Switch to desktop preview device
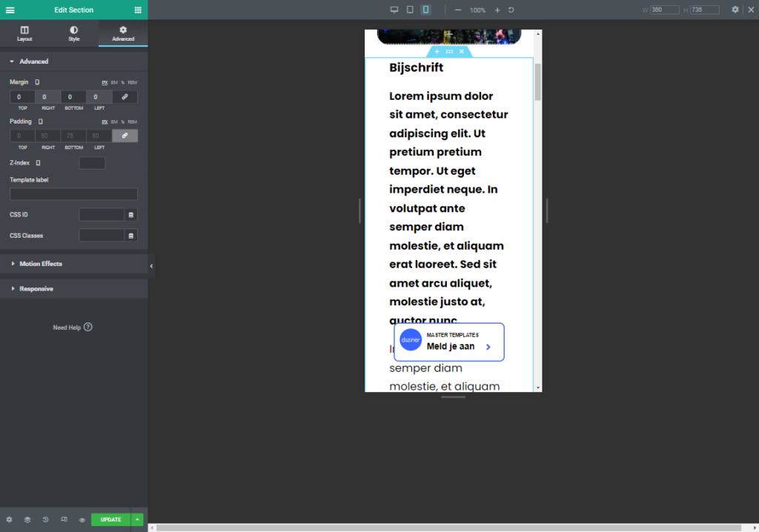 coord(394,10)
